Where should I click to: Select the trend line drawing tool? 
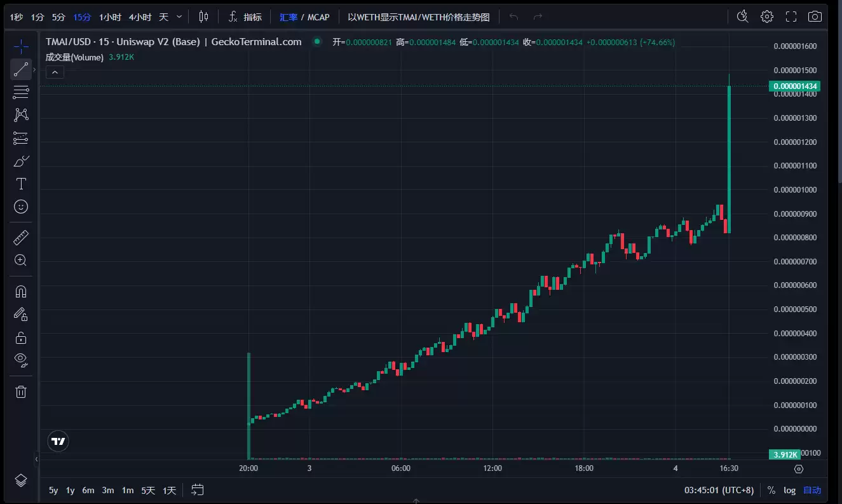pos(21,69)
